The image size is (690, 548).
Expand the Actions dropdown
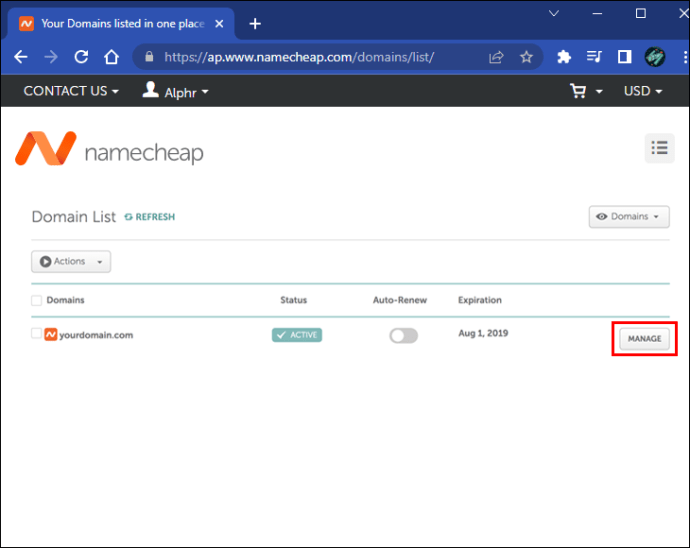[x=71, y=261]
